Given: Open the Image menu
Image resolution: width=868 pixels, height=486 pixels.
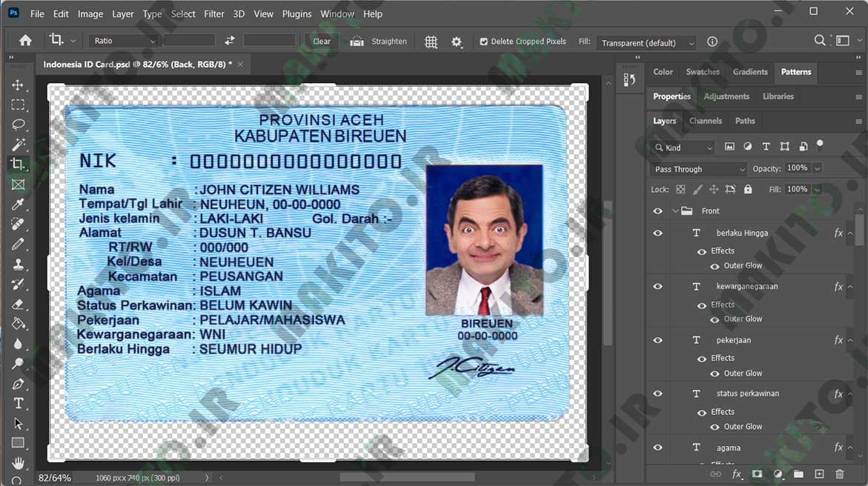Looking at the screenshot, I should coord(90,14).
